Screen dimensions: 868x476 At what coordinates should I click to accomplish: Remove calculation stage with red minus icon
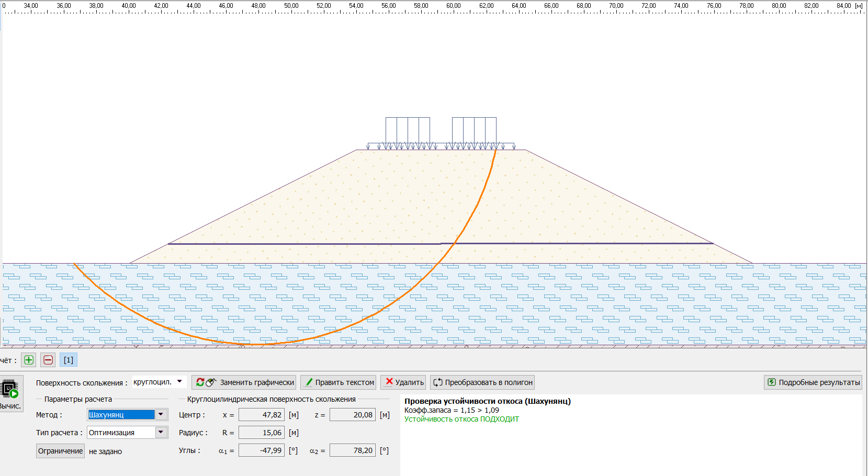tap(48, 360)
